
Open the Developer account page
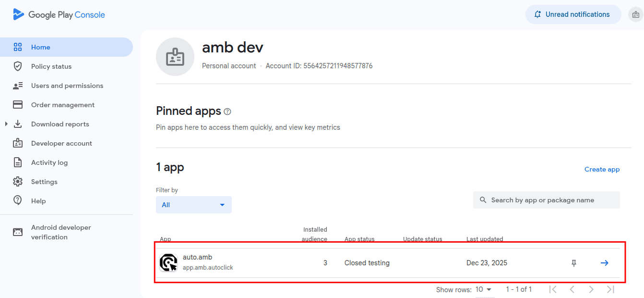coord(61,143)
